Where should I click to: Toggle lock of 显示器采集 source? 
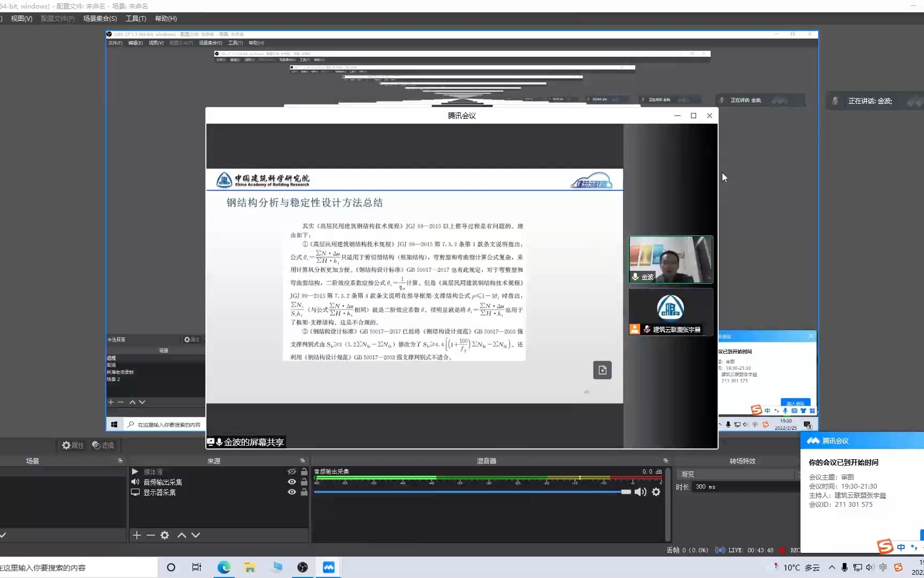click(x=304, y=492)
